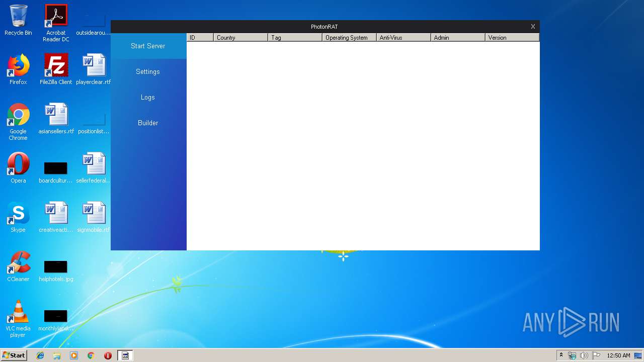Launch Opera from the taskbar
Image resolution: width=644 pixels, height=362 pixels.
pos(108,355)
